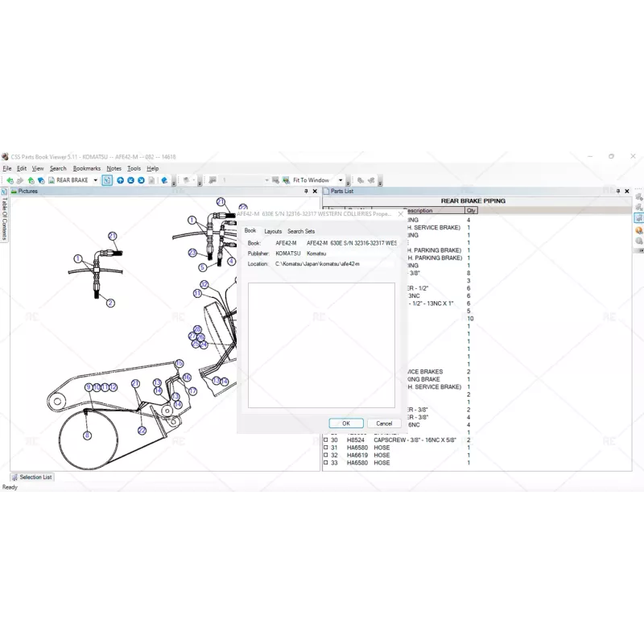Open the Fit To Window zoom dropdown
The image size is (644, 644).
pos(341,180)
